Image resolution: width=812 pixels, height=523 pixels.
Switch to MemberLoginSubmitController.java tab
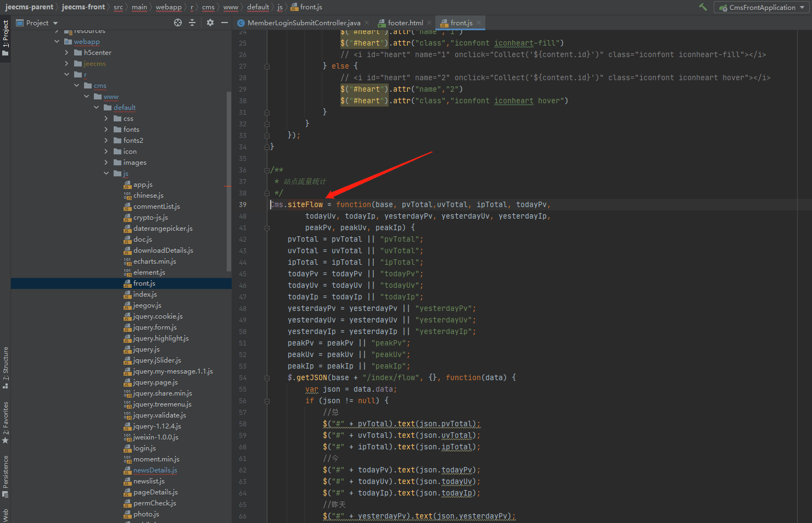coord(304,23)
